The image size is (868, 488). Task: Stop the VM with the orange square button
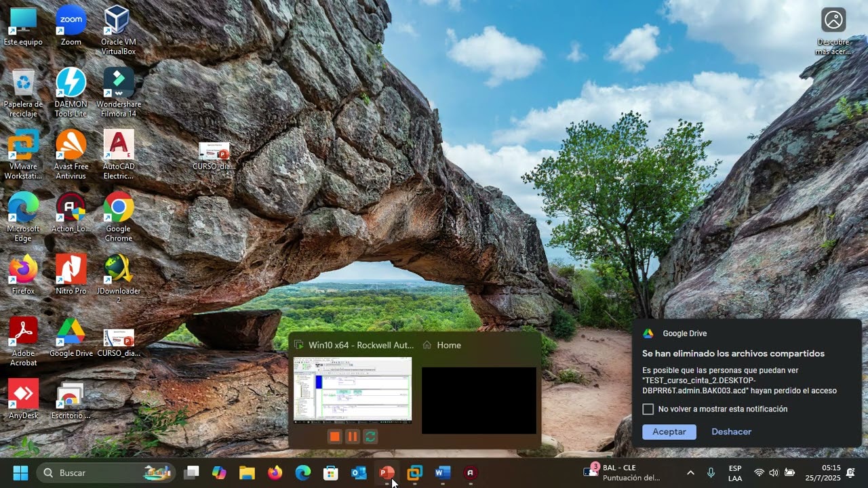[334, 436]
